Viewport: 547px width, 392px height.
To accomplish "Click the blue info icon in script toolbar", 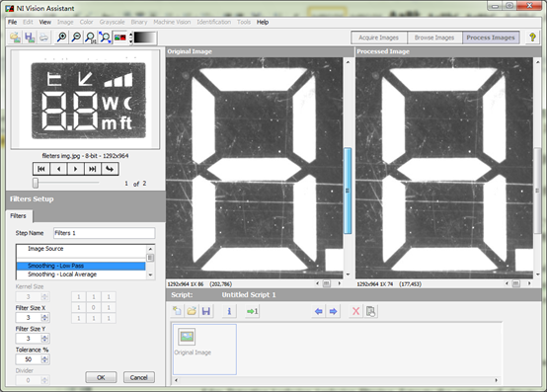I will pos(229,311).
